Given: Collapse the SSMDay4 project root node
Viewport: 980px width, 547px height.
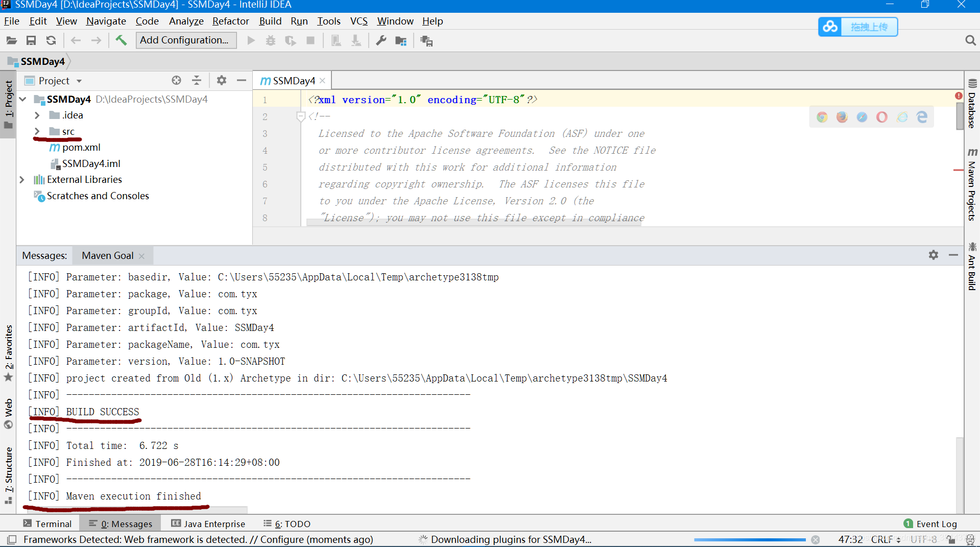Looking at the screenshot, I should click(x=23, y=99).
